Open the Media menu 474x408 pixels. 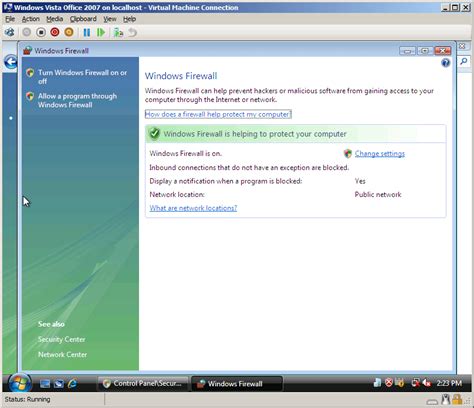[54, 19]
